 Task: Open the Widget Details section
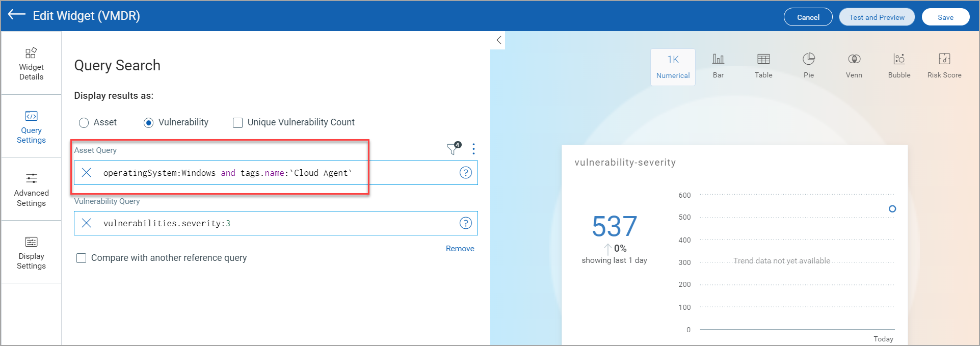pyautogui.click(x=31, y=64)
